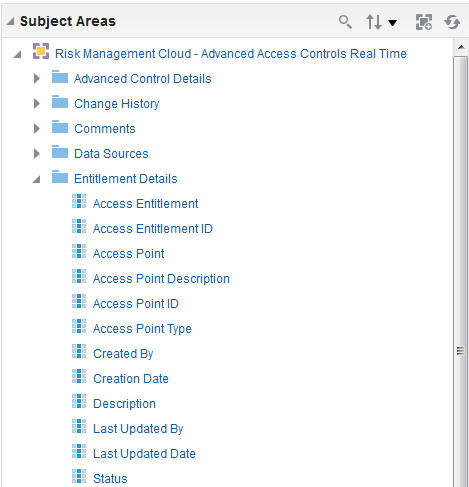Screen dimensions: 469x487
Task: Refresh the Subject Areas pane
Action: tap(452, 22)
